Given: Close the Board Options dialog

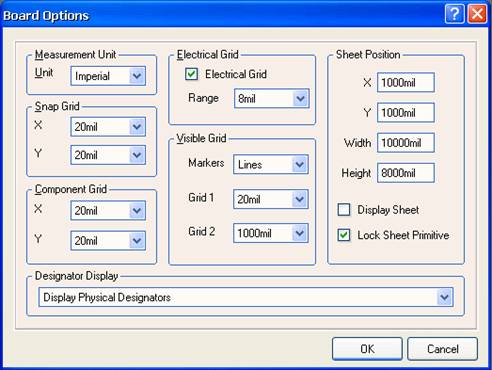Looking at the screenshot, I should point(477,14).
